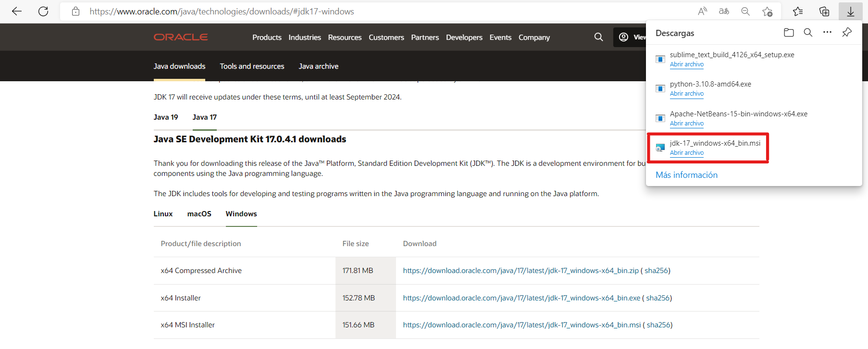Add page to favorites star icon
868x349 pixels.
point(767,11)
